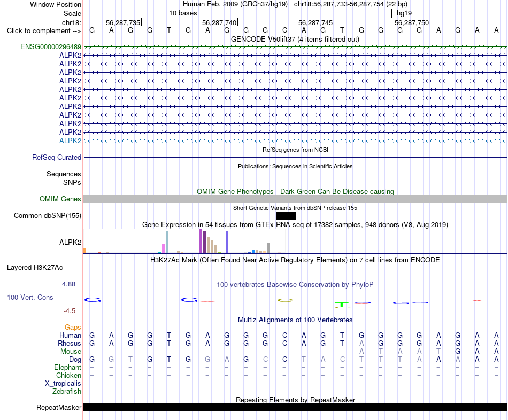
Task: Select the Mouse species label
Action: point(71,352)
